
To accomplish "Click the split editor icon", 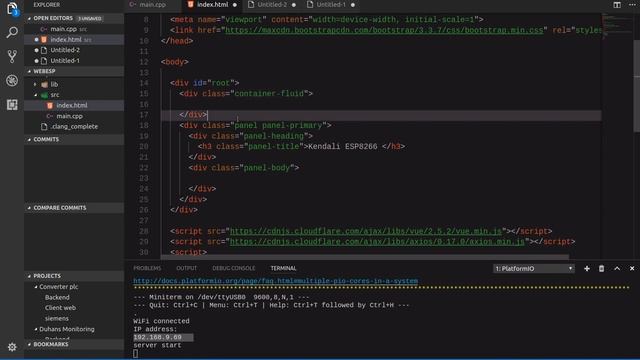I will pos(617,4).
